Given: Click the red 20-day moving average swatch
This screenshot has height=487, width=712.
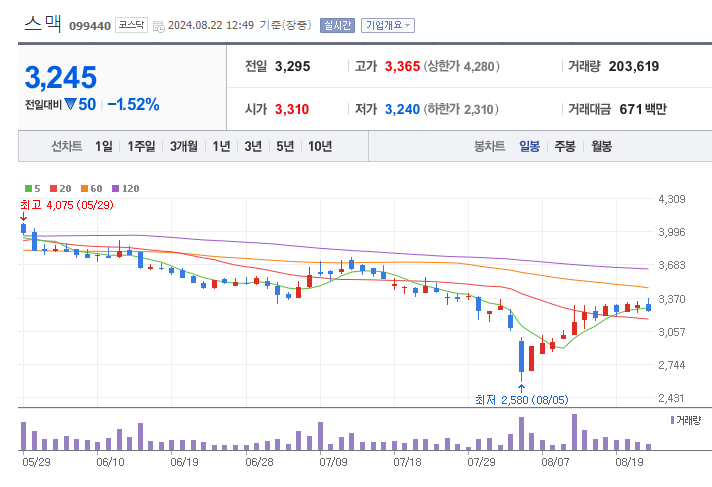Looking at the screenshot, I should pyautogui.click(x=54, y=189).
